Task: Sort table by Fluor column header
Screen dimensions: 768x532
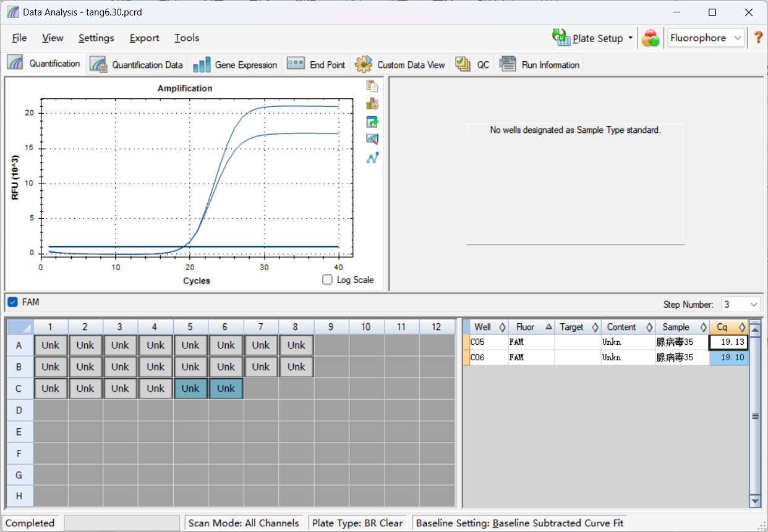Action: click(531, 327)
